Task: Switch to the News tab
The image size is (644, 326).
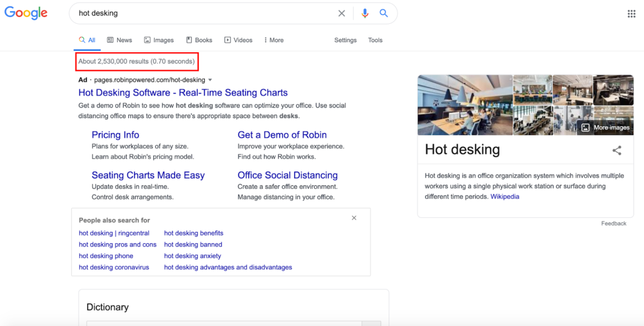Action: [x=119, y=40]
